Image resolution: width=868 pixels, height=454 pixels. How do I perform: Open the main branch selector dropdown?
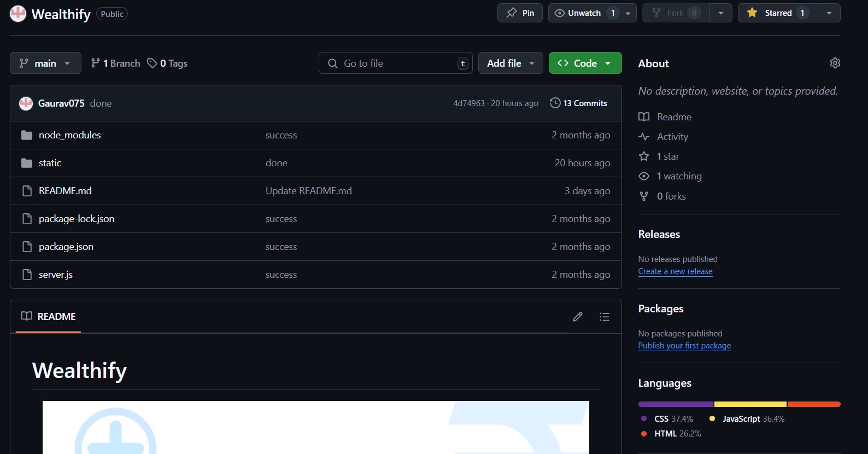[45, 63]
